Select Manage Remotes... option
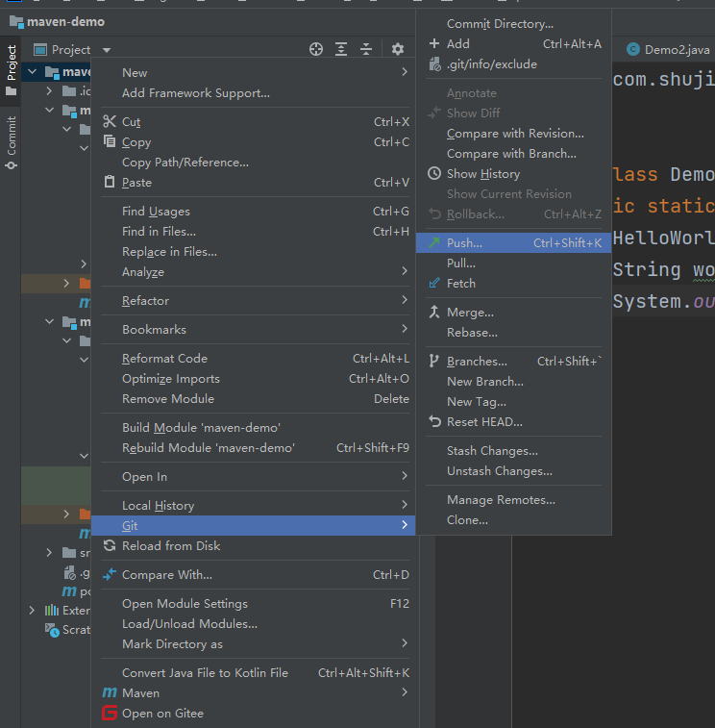 coord(513,499)
